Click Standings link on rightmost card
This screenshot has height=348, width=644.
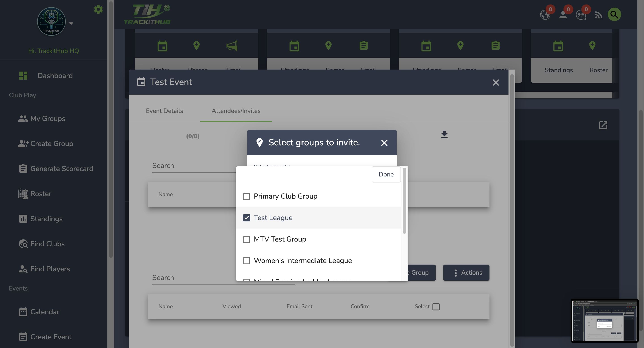559,70
